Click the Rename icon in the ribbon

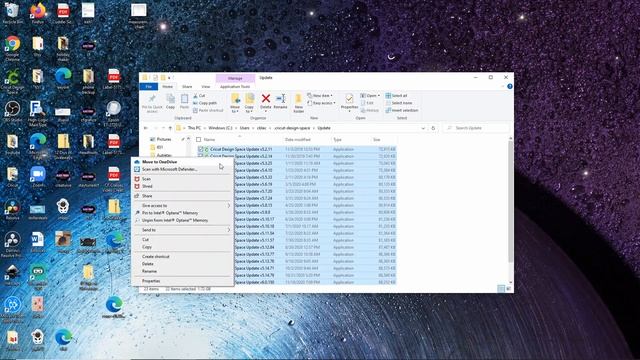(x=280, y=98)
